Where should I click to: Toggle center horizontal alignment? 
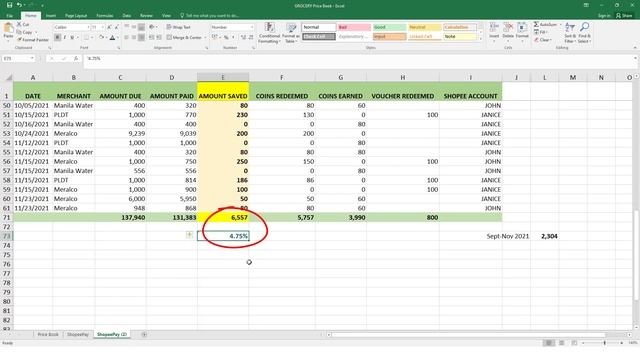coord(134,37)
